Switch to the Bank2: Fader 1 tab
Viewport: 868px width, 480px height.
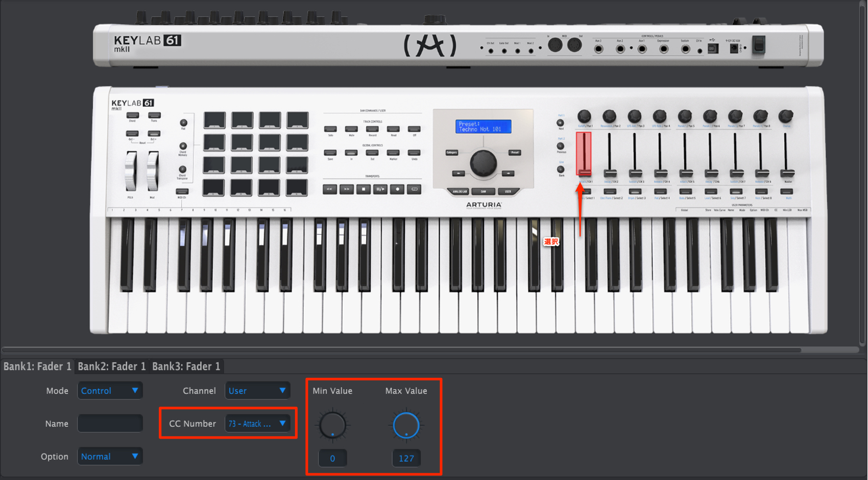coord(112,366)
